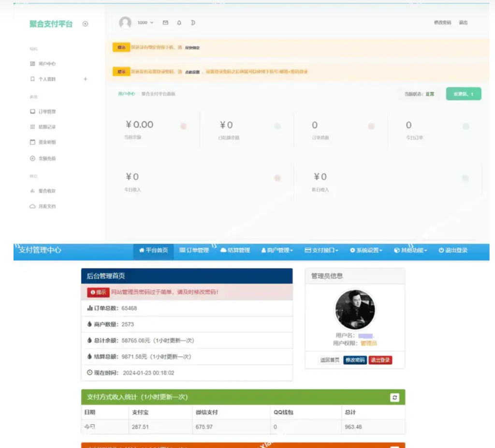Viewport: 495px width, 448px height.
Task: Expand the 商户管理 dropdown menu
Action: coord(277,250)
